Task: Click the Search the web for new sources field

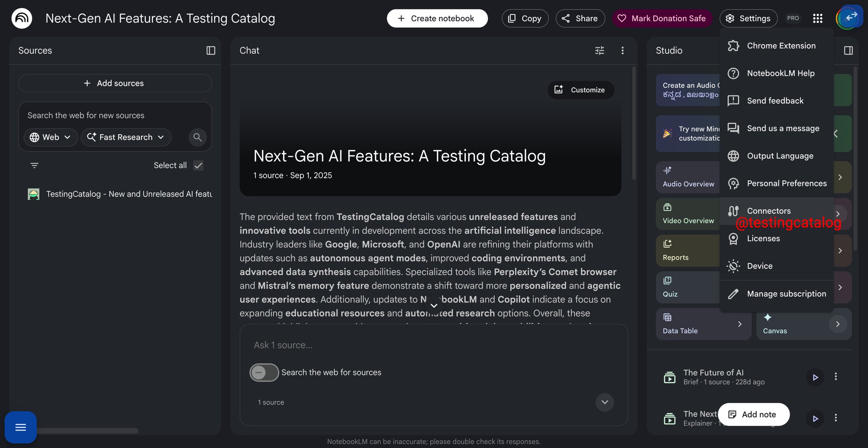Action: tap(115, 115)
